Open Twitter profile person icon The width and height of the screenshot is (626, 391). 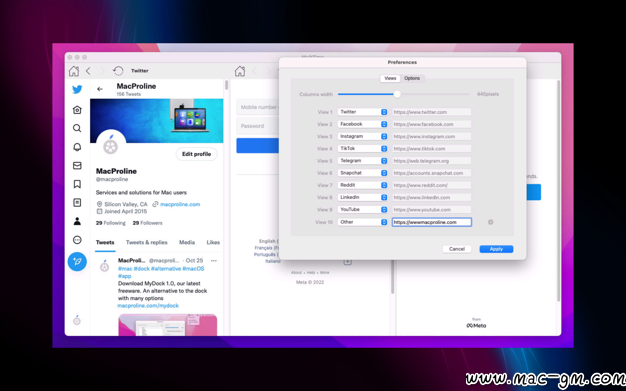click(x=77, y=221)
